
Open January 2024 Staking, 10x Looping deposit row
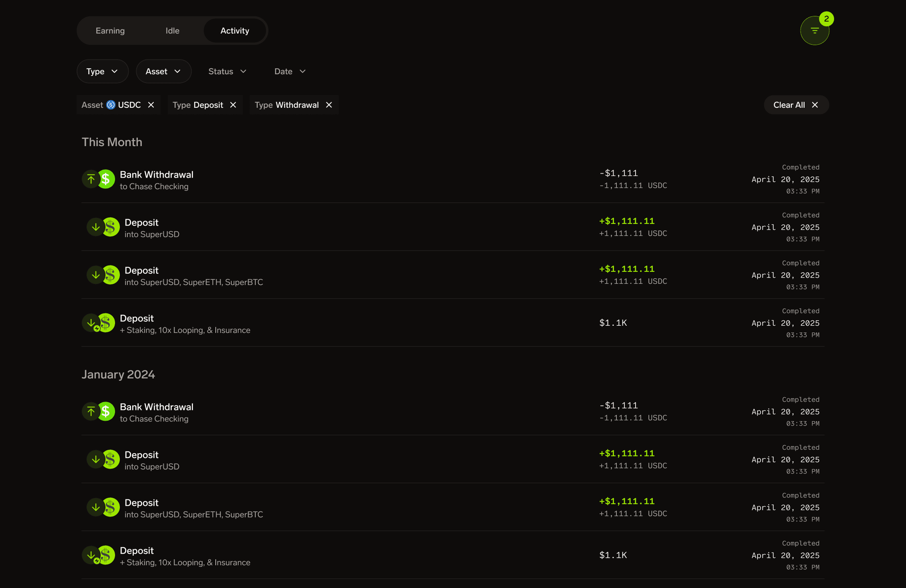pos(185,556)
